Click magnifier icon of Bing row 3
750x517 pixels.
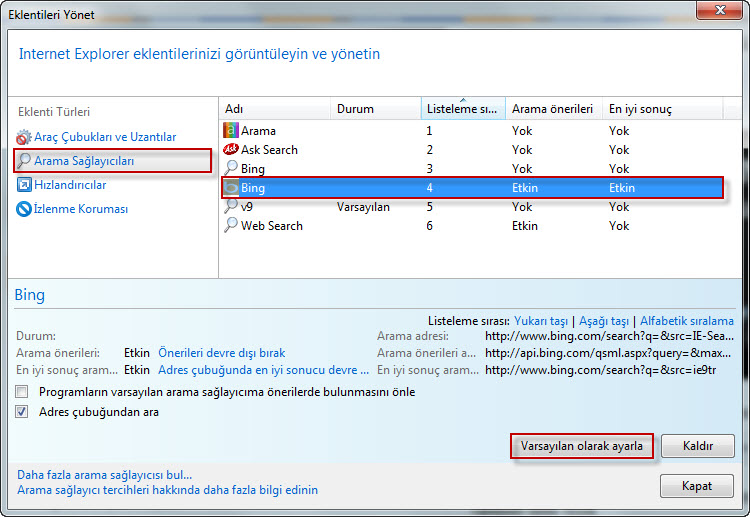tap(231, 168)
